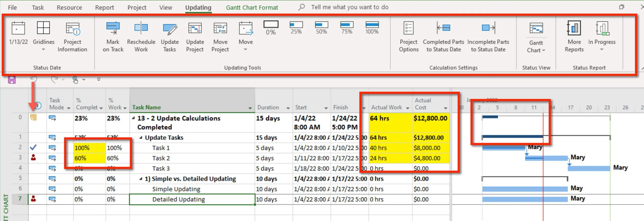Open the Update Tasks tool
This screenshot has height=221, width=644.
tap(170, 37)
